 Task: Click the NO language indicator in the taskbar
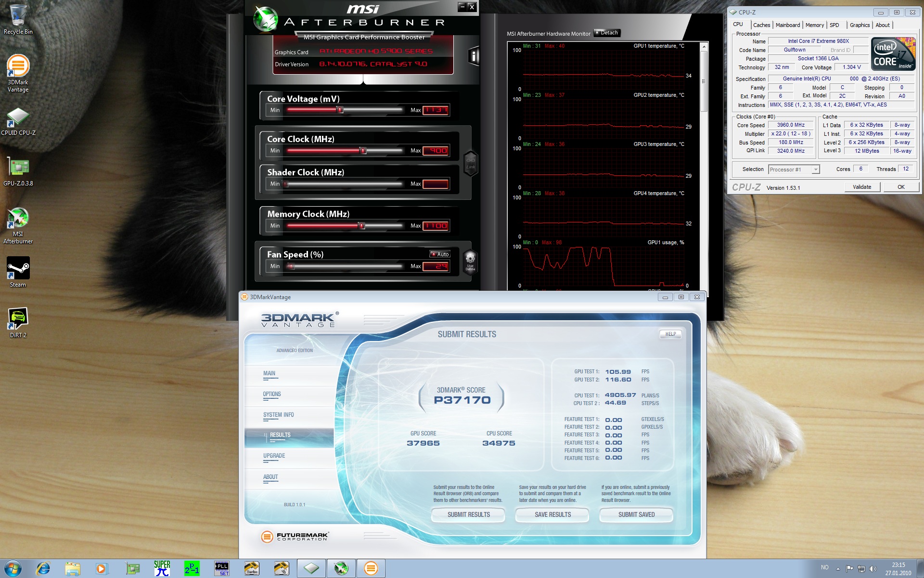(x=825, y=567)
